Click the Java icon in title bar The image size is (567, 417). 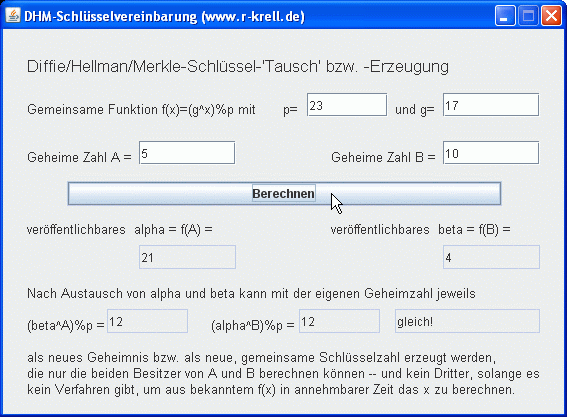[x=13, y=16]
